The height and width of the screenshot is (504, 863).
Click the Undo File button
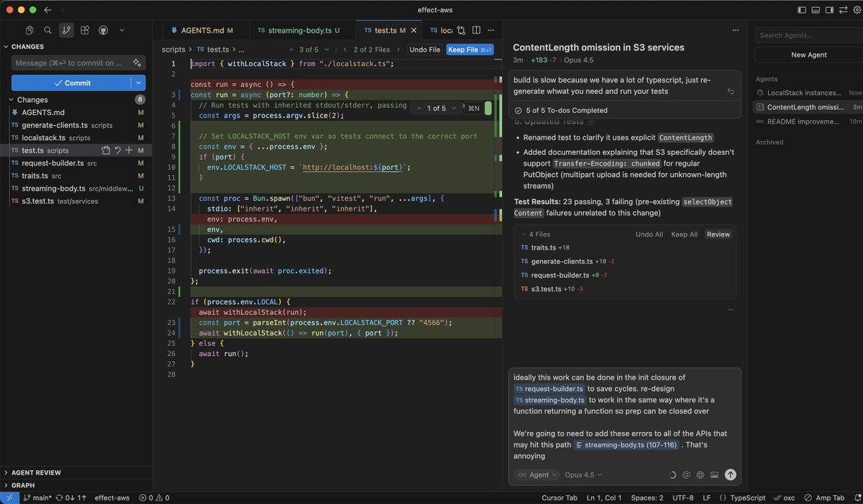(x=424, y=50)
